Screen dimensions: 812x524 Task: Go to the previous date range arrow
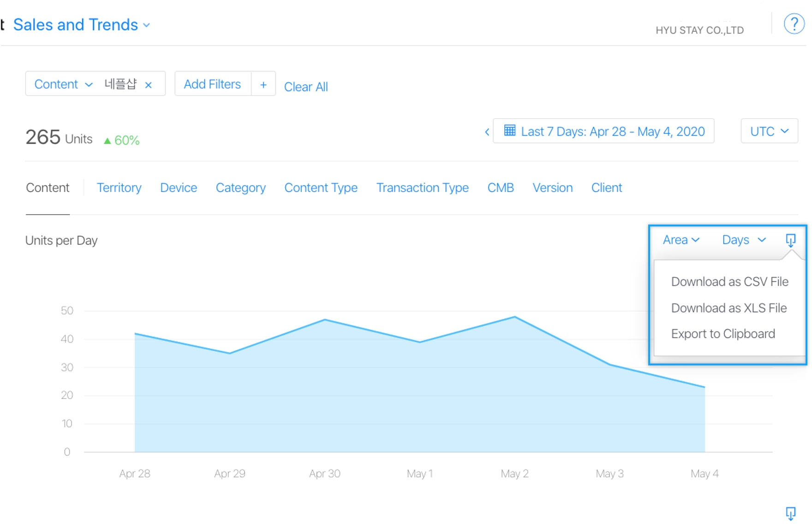tap(487, 132)
